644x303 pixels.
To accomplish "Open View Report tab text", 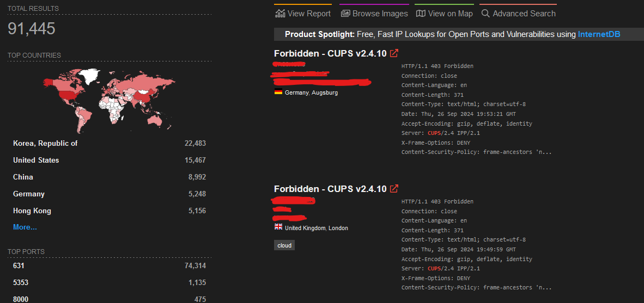I will pos(309,14).
